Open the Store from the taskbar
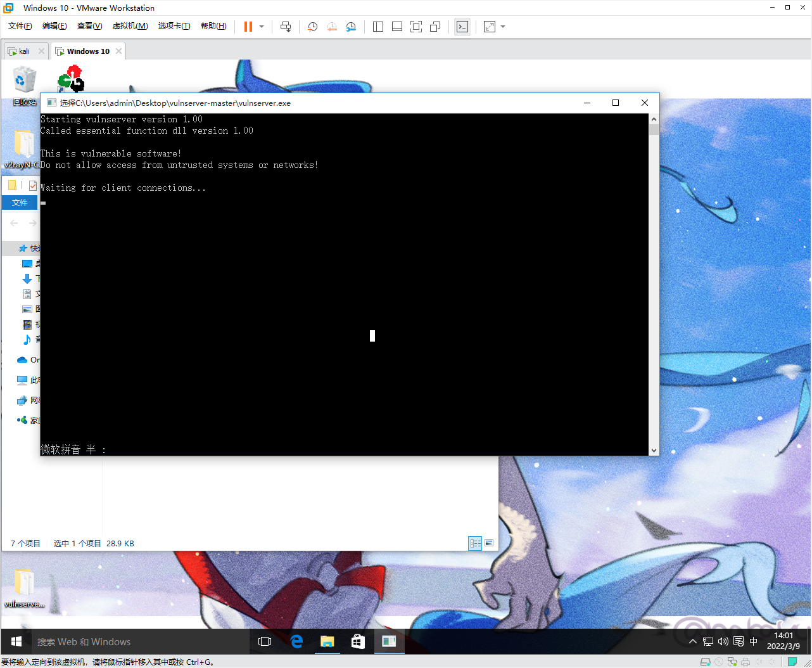The height and width of the screenshot is (668, 812). click(358, 641)
